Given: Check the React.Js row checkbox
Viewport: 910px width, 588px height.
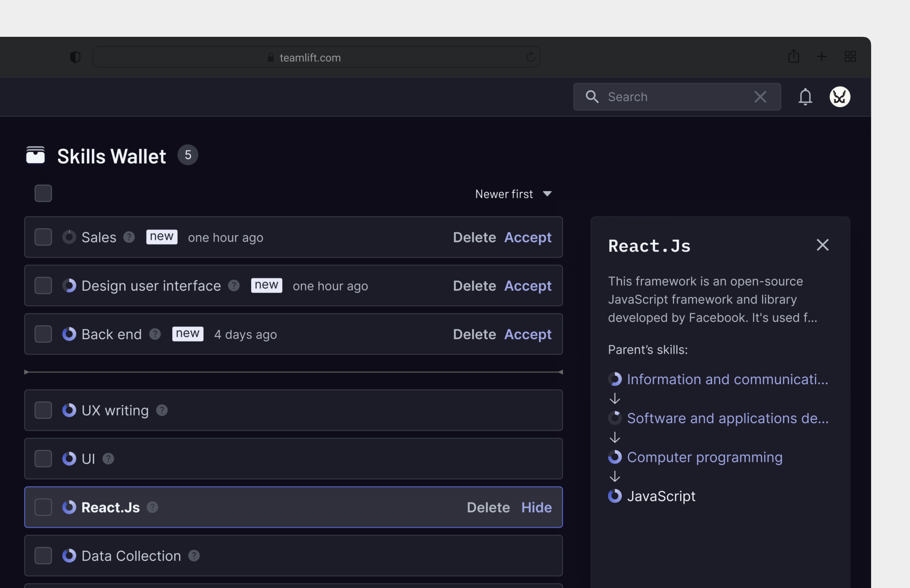Looking at the screenshot, I should pyautogui.click(x=43, y=507).
